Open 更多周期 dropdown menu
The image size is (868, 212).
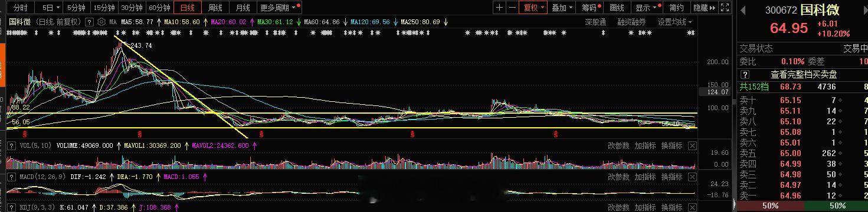click(279, 8)
